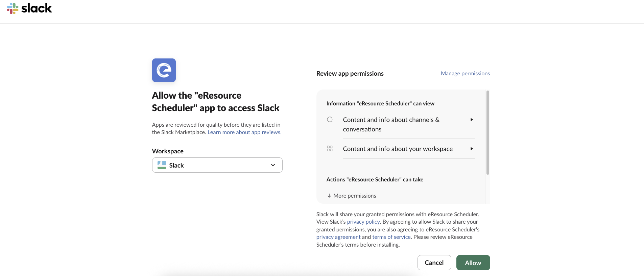The width and height of the screenshot is (644, 276).
Task: Click "Review app permissions" heading
Action: [350, 73]
